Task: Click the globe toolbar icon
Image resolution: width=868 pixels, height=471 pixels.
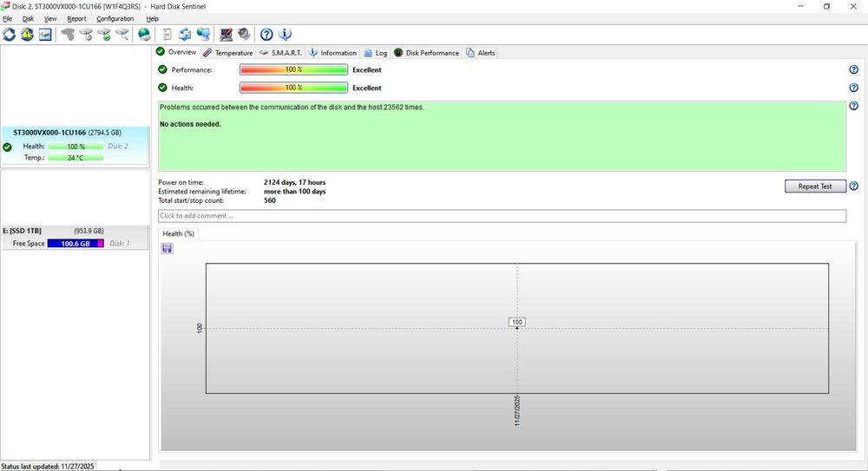Action: (144, 35)
